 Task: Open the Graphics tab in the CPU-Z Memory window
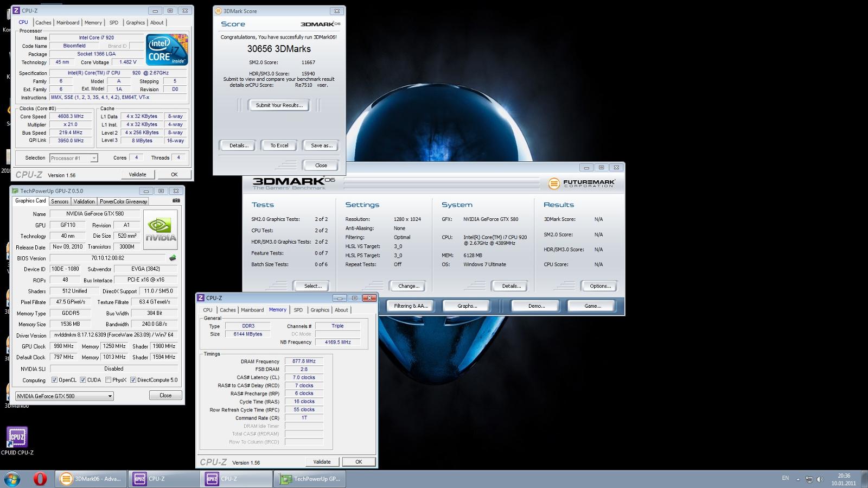(x=320, y=310)
